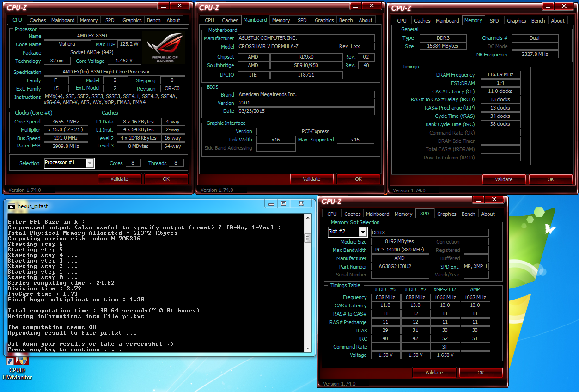The width and height of the screenshot is (579, 392).
Task: Click the hexus_pifast console window icon
Action: (12, 206)
